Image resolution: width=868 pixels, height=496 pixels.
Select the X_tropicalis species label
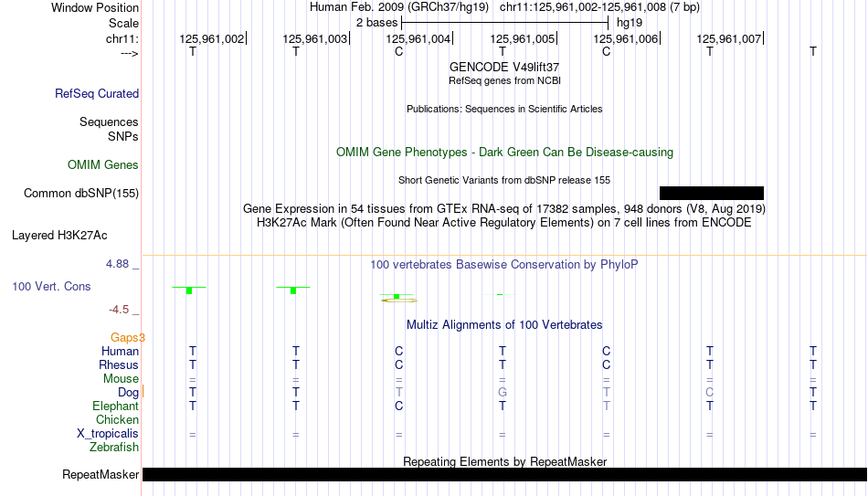coord(108,434)
